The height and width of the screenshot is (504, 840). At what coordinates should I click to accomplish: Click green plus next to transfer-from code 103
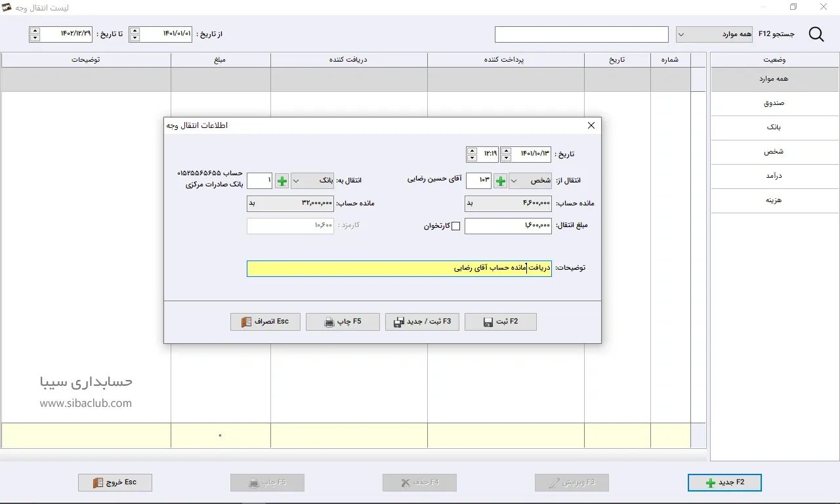click(x=500, y=180)
